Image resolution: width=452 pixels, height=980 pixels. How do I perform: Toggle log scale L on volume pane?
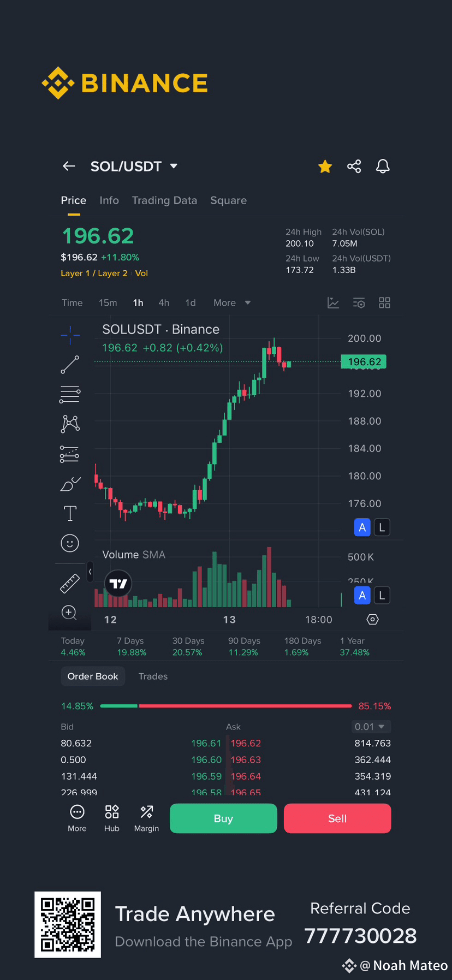tap(382, 596)
